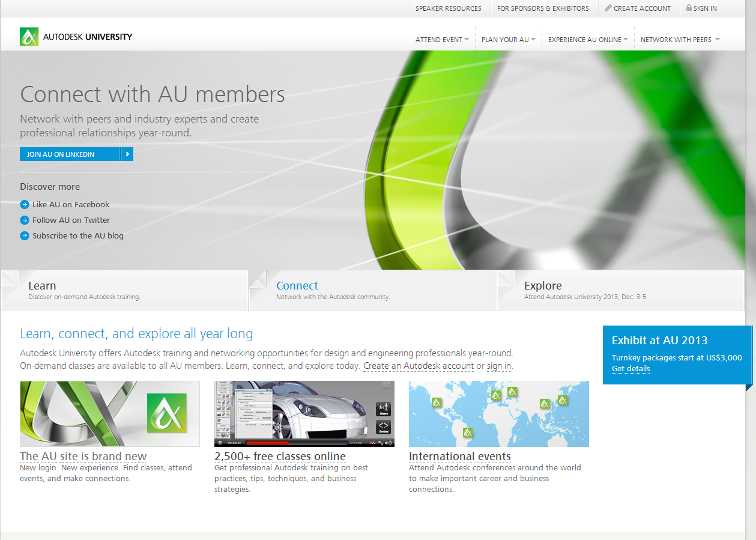Switch to the Connect tab
The height and width of the screenshot is (540, 756).
[373, 291]
